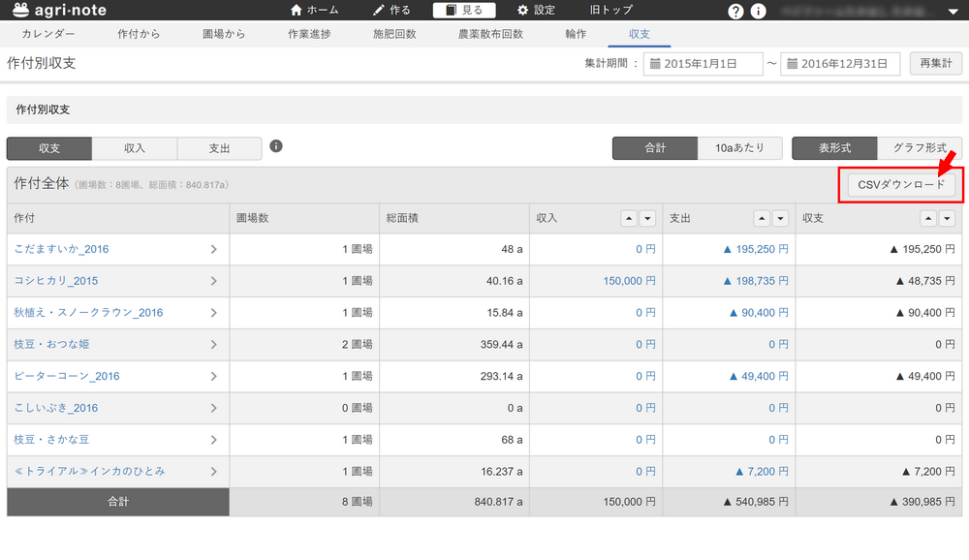The image size is (969, 560).
Task: Open the 設定 menu
Action: point(536,10)
